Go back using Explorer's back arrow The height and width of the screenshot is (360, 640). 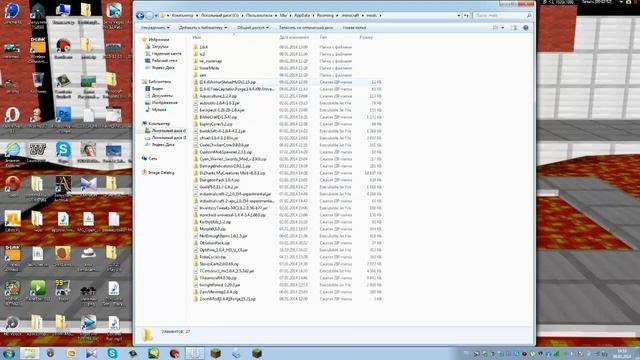pos(140,16)
